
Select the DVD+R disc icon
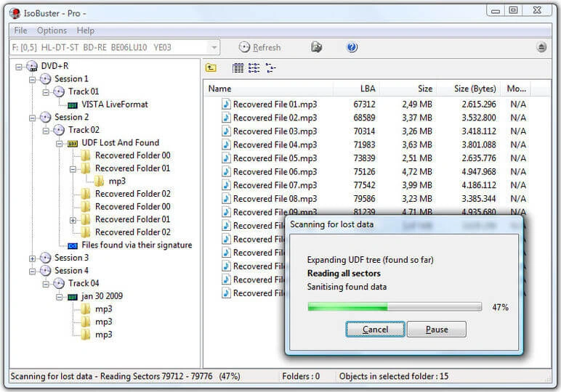[32, 66]
